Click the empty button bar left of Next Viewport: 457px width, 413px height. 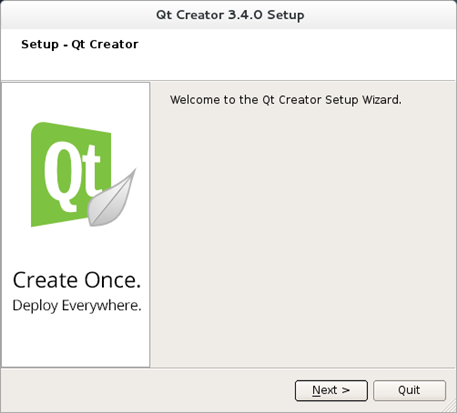coord(147,390)
